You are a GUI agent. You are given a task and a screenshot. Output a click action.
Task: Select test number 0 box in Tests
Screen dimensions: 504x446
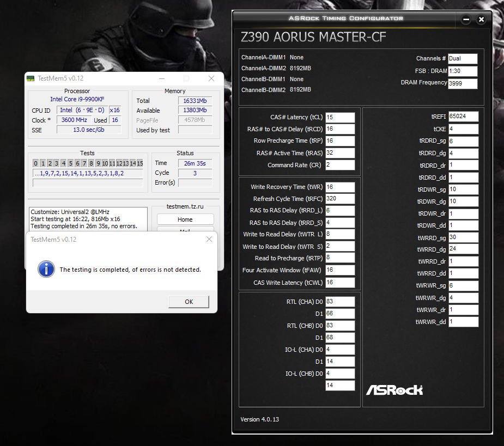[x=35, y=163]
